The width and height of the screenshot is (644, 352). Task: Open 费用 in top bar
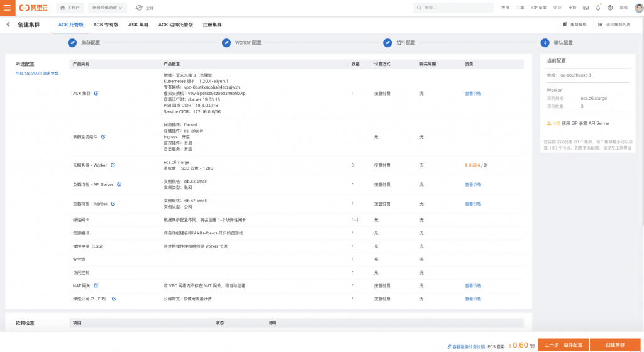(505, 8)
